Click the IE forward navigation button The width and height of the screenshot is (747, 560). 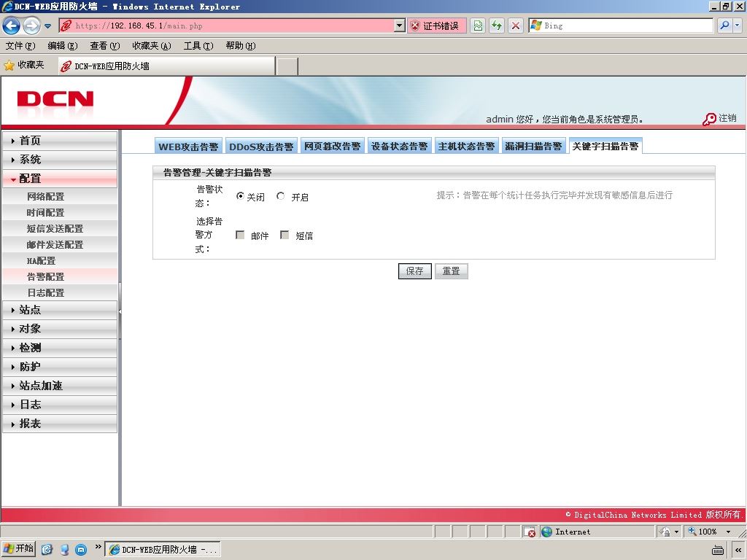coord(31,26)
